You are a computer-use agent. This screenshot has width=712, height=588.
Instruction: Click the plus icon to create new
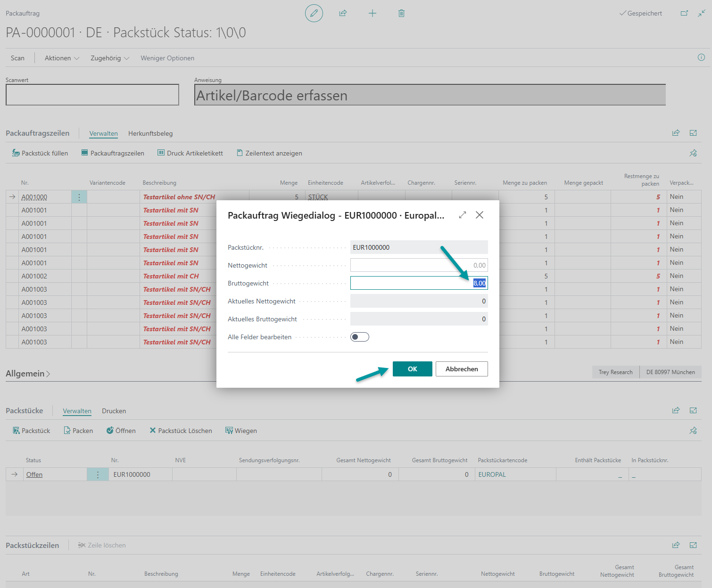[372, 13]
